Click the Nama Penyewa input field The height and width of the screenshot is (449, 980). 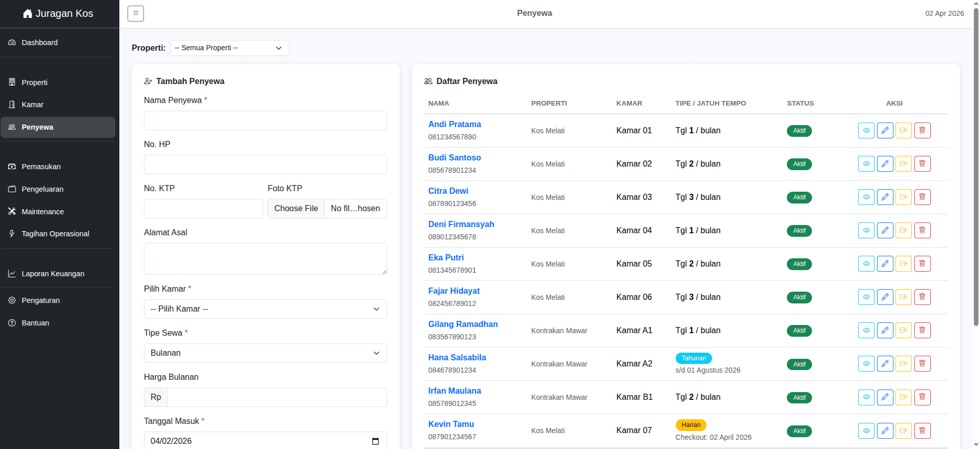coord(265,120)
